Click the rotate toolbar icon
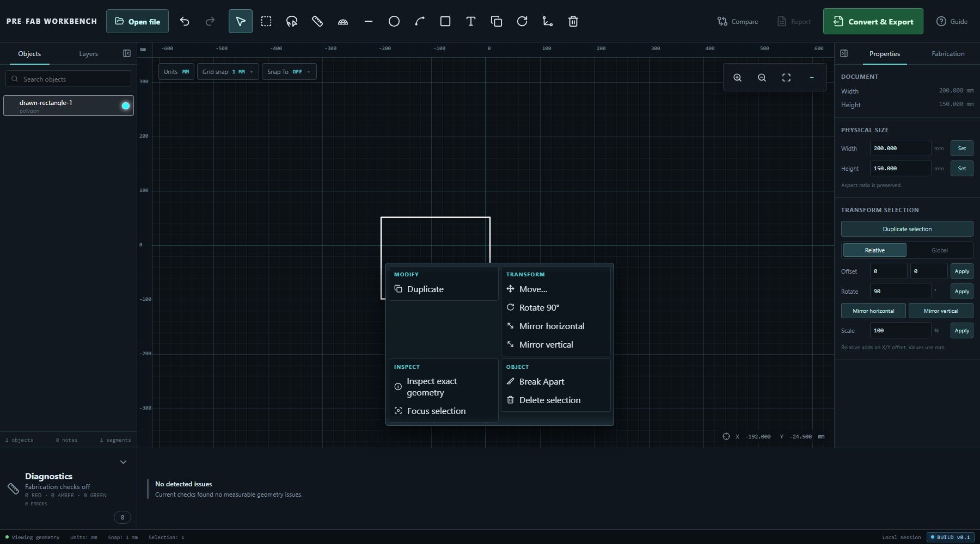This screenshot has width=980, height=544. point(522,21)
